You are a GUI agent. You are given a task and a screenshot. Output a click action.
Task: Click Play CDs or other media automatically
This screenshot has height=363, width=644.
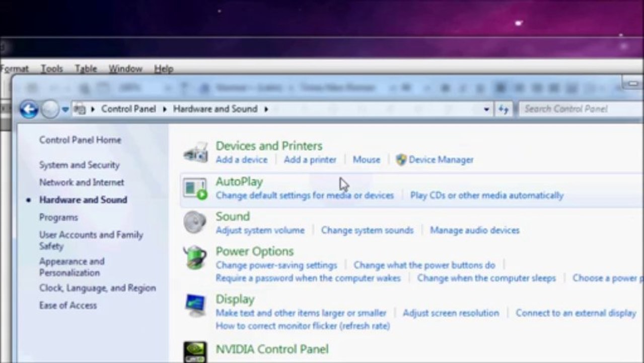pos(487,195)
